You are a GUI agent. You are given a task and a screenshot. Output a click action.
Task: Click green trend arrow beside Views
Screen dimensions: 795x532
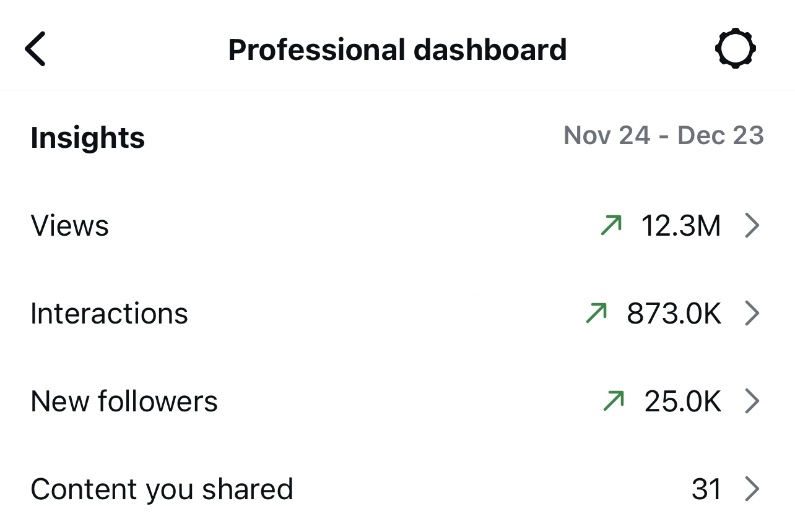(x=611, y=226)
